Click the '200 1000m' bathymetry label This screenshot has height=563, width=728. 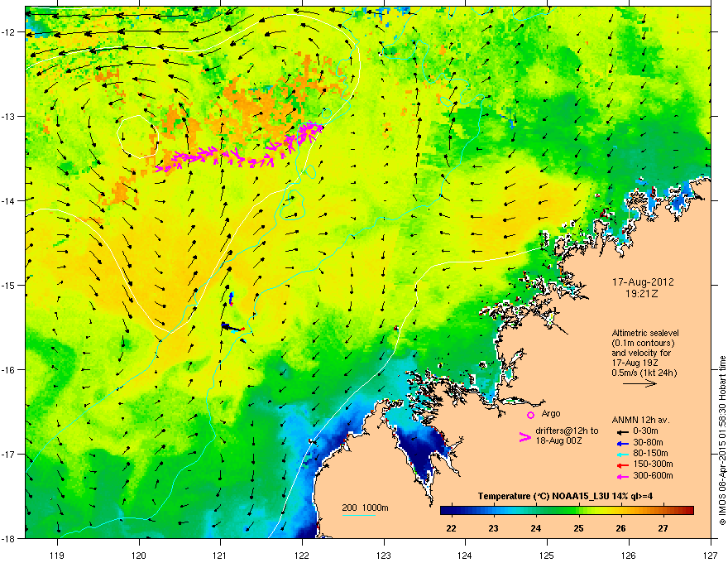coord(365,508)
